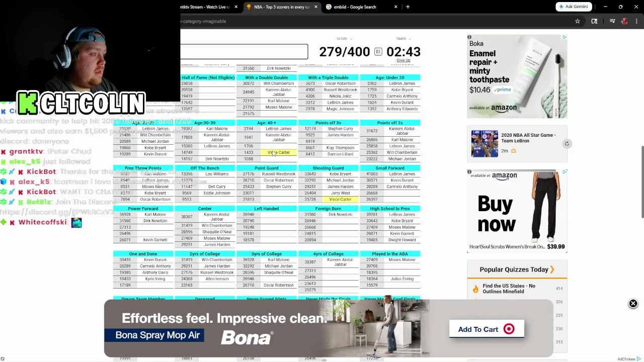Open the Chrome profile avatar

coord(624,21)
